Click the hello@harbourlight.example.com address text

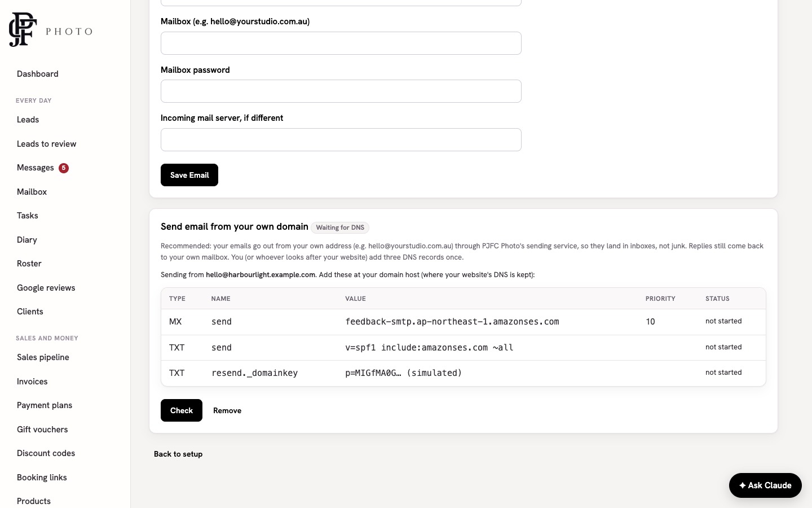click(x=261, y=275)
